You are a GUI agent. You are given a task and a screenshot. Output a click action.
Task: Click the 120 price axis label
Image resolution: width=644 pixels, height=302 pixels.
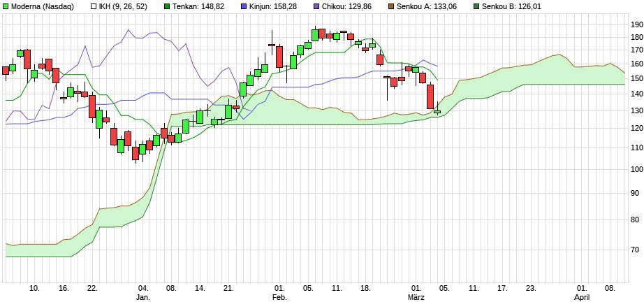pyautogui.click(x=636, y=128)
